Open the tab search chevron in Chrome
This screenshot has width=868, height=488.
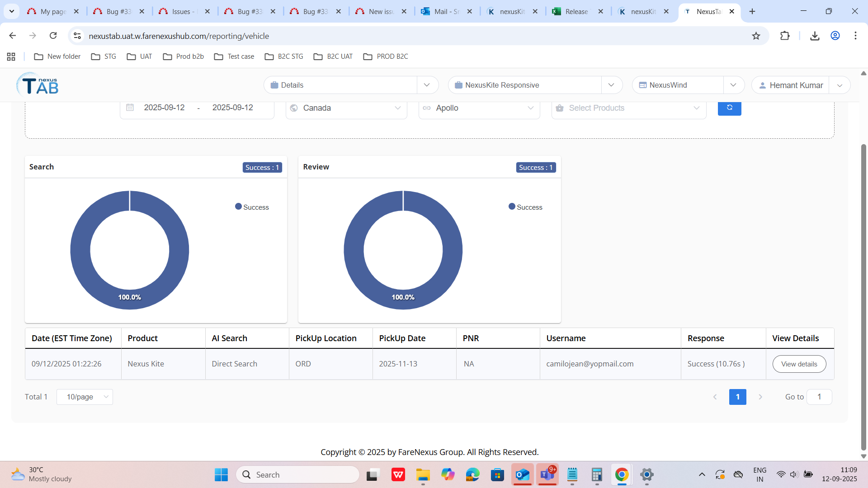click(11, 11)
